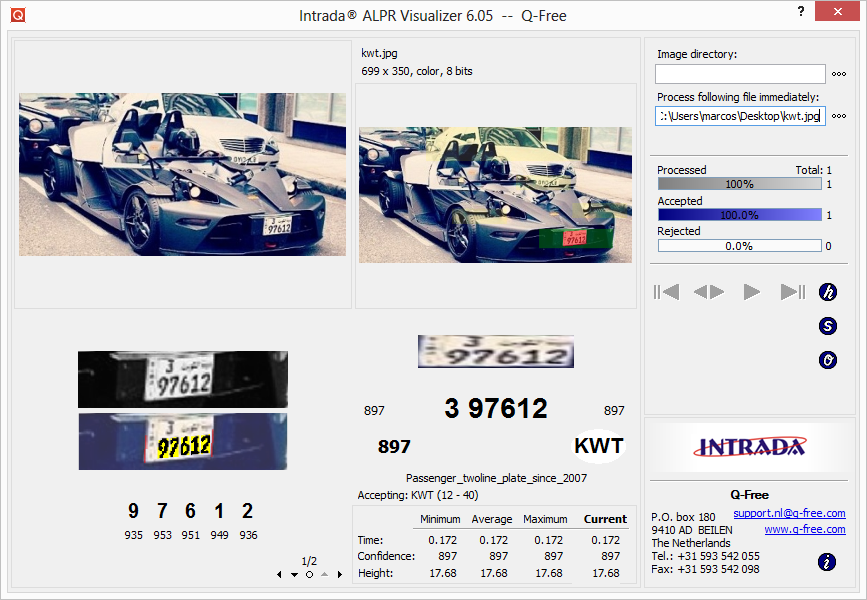867x600 pixels.
Task: Click the Current column header
Action: click(605, 519)
